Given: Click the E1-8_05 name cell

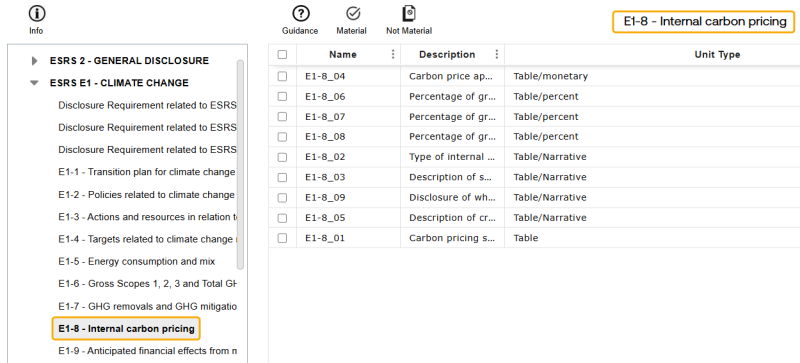Looking at the screenshot, I should 348,218.
